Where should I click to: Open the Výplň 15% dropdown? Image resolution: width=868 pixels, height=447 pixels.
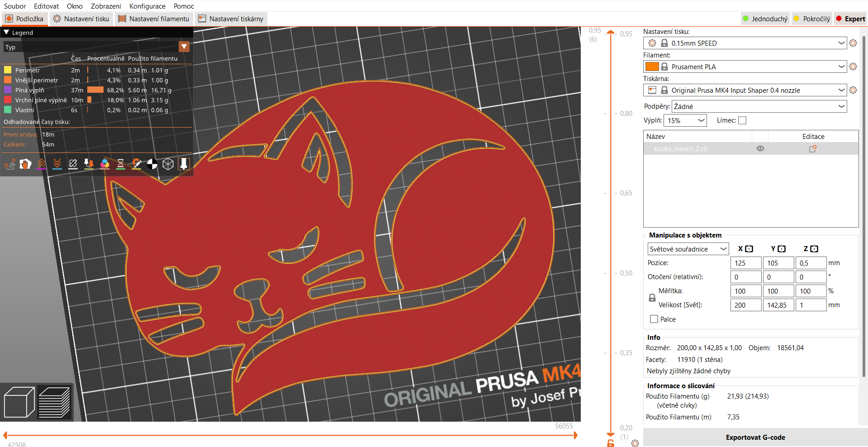point(685,120)
